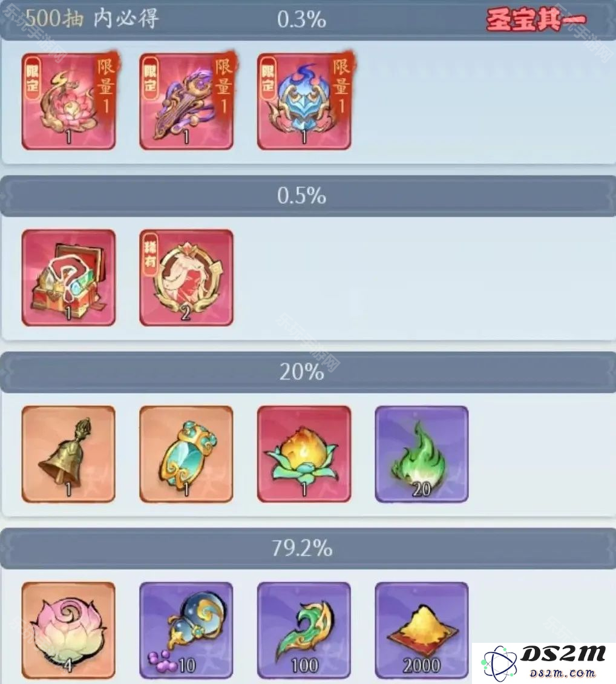Select the gold powder pile with quantity 2000
The width and height of the screenshot is (616, 684).
click(422, 630)
